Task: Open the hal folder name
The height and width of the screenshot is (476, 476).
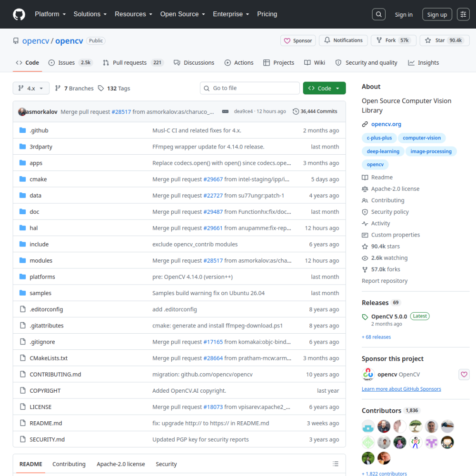Action: [34, 228]
